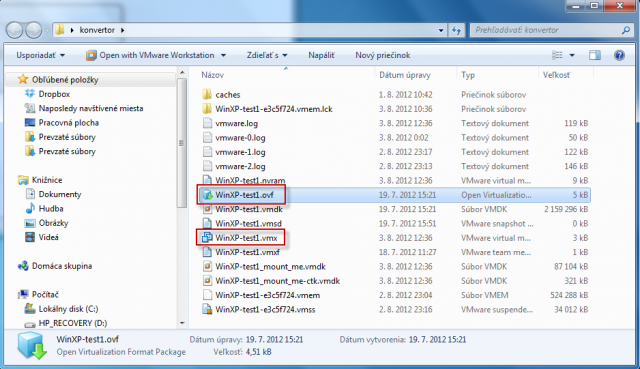Click the Hudba music note icon

tap(30, 209)
